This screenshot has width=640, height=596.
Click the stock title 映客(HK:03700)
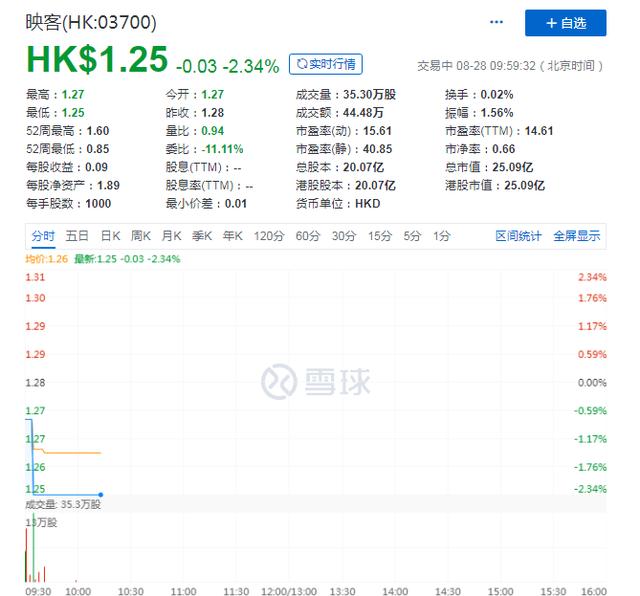[91, 22]
